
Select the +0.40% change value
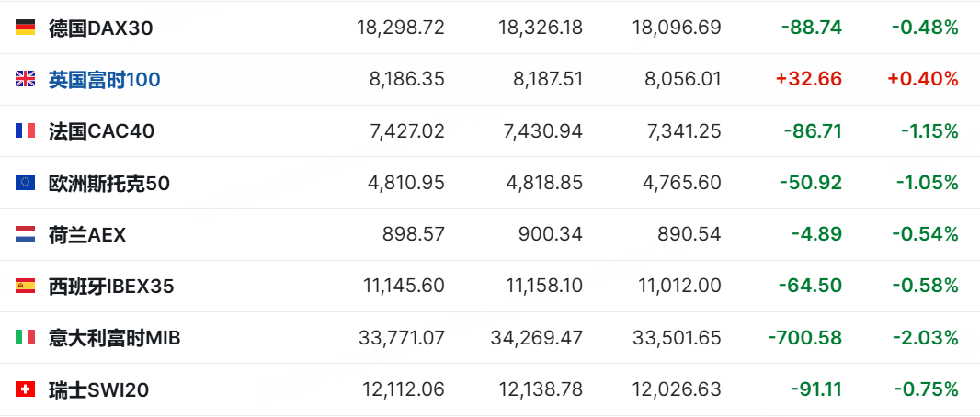[922, 79]
